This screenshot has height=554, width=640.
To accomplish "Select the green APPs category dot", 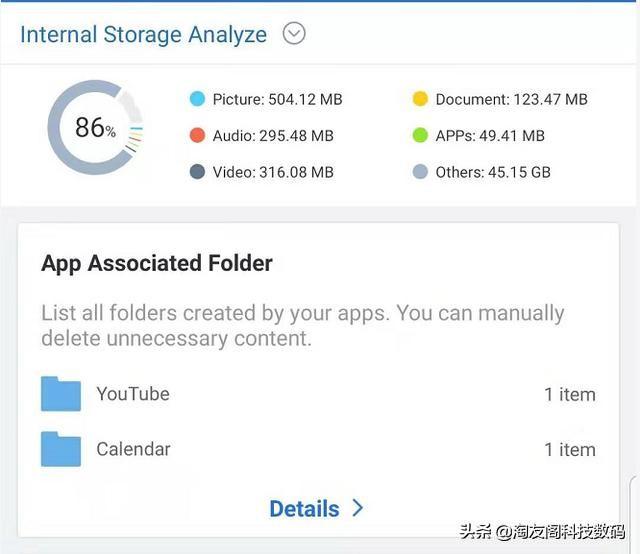I will point(420,136).
